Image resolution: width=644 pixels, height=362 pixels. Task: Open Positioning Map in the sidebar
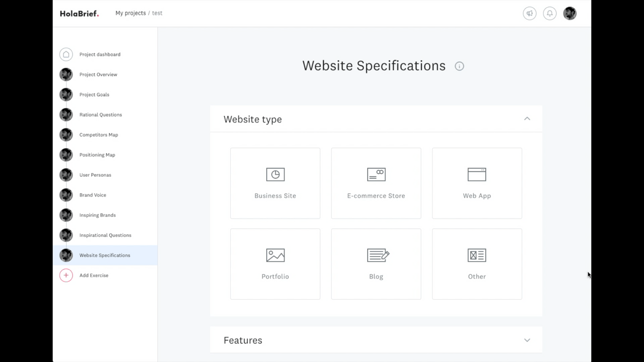click(97, 155)
